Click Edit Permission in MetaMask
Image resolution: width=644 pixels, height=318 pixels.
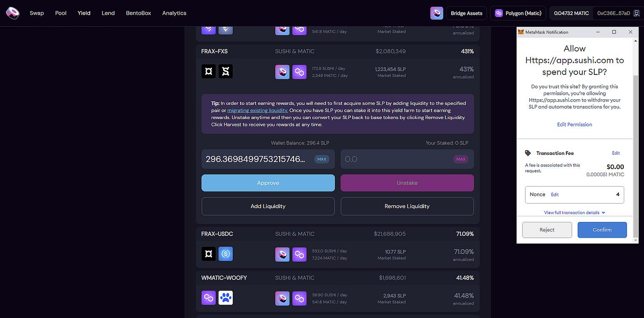coord(575,125)
